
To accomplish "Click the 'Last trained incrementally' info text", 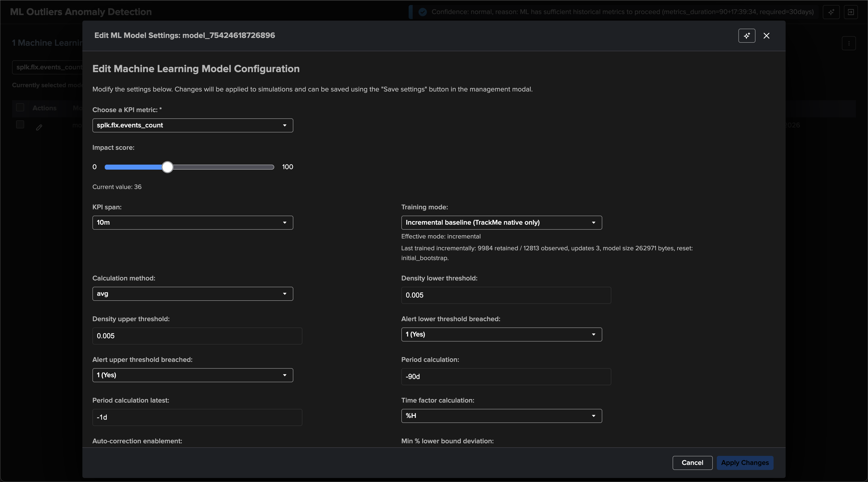I will click(x=547, y=253).
